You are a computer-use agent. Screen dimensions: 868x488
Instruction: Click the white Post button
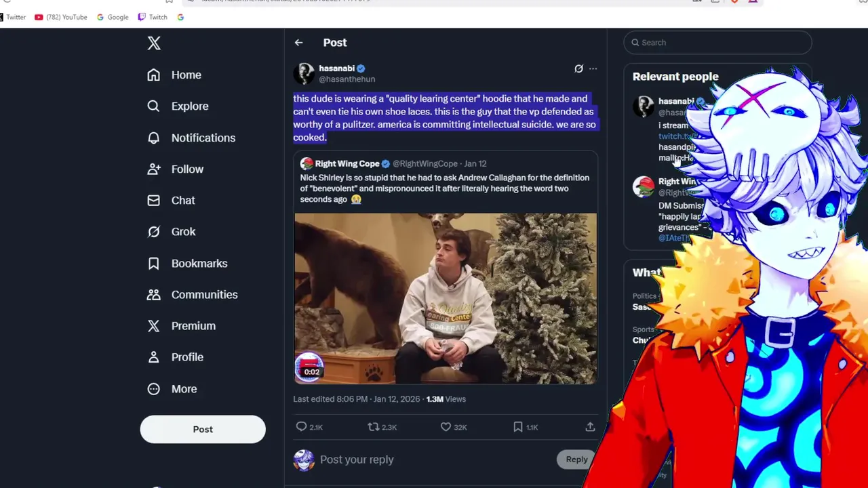[203, 429]
